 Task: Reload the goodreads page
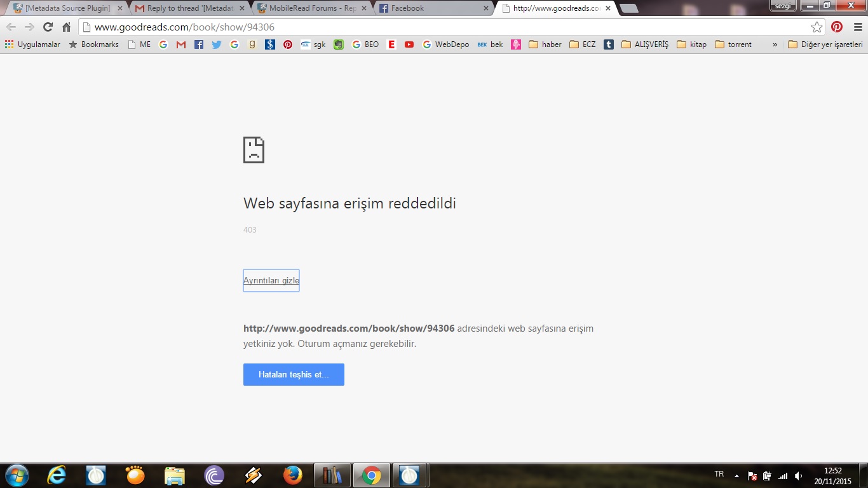[x=48, y=27]
